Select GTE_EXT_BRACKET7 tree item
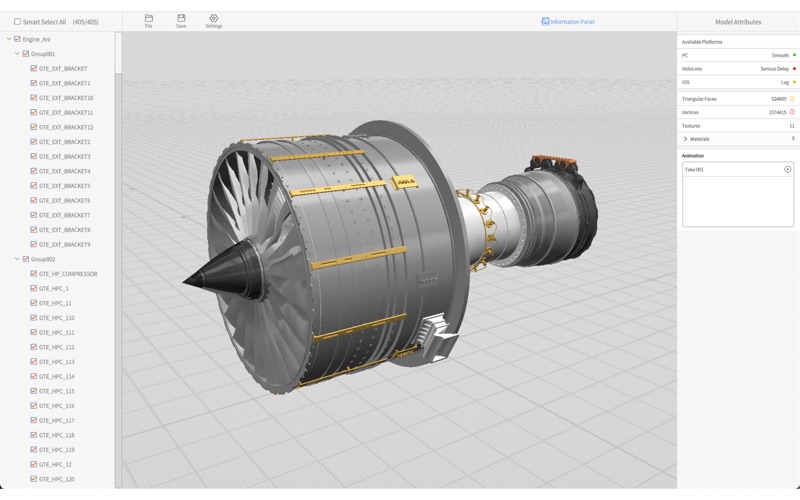The image size is (800, 500). tap(64, 215)
